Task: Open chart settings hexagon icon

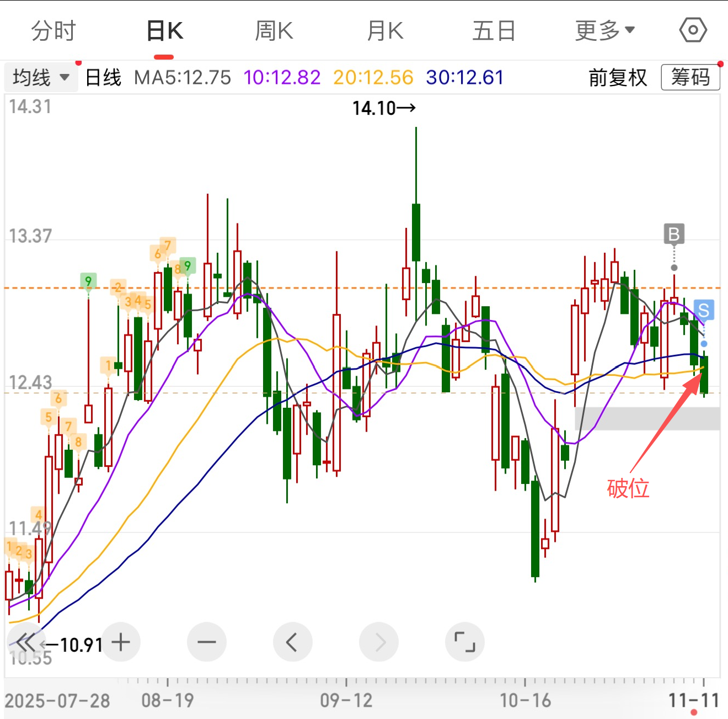Action: click(693, 30)
